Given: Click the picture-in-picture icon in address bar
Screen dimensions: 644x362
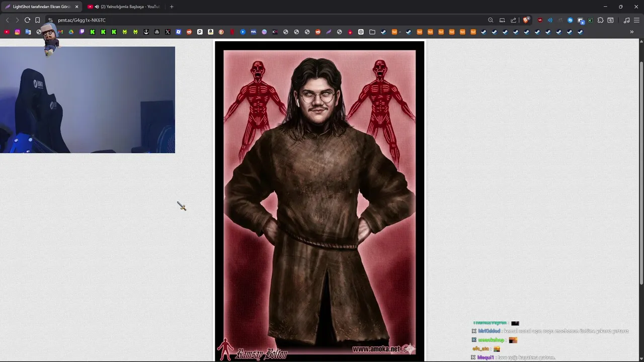Looking at the screenshot, I should point(502,20).
